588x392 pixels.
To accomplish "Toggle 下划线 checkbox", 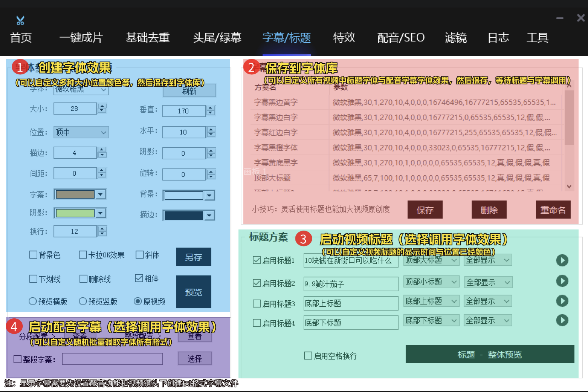I will coord(33,279).
